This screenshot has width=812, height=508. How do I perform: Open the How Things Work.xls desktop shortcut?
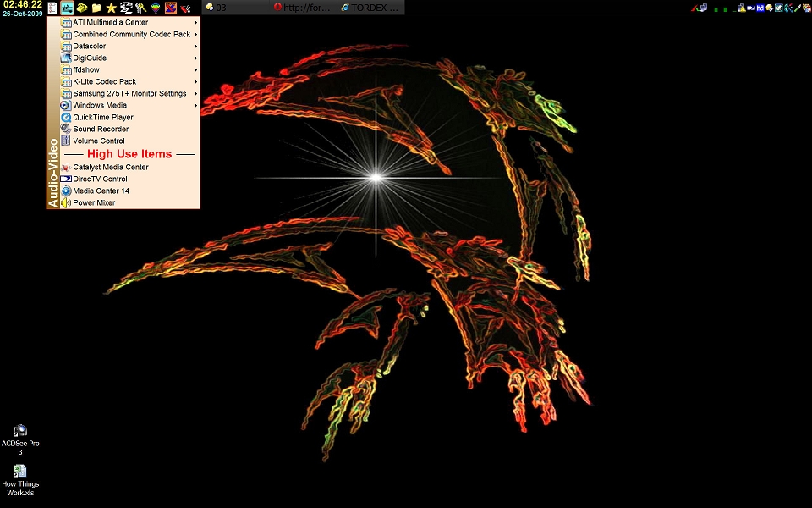pos(20,472)
